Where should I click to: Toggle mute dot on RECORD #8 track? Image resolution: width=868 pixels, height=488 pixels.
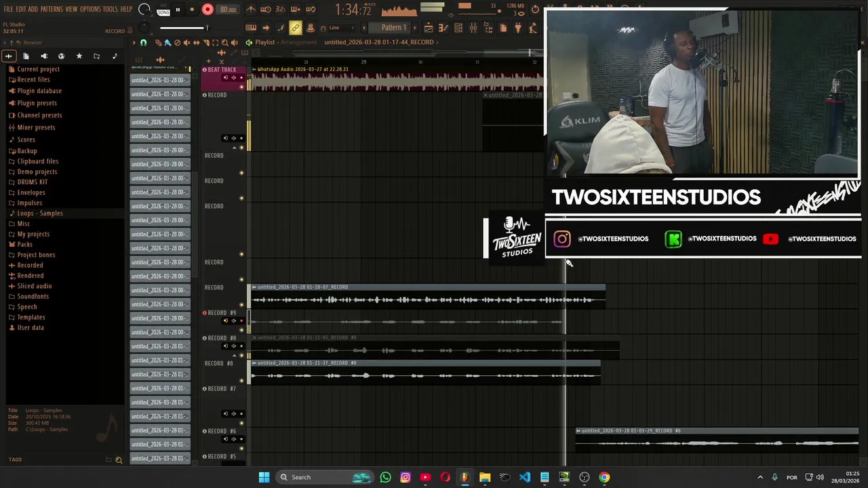coord(241,355)
